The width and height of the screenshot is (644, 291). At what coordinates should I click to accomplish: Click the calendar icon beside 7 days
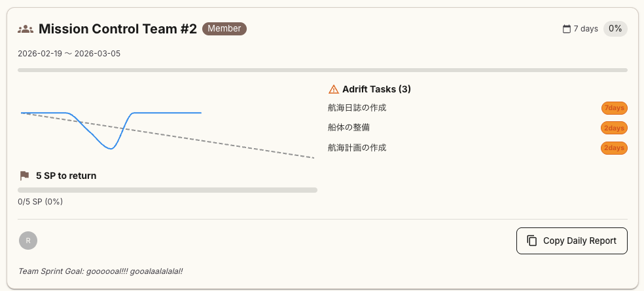[x=567, y=29]
